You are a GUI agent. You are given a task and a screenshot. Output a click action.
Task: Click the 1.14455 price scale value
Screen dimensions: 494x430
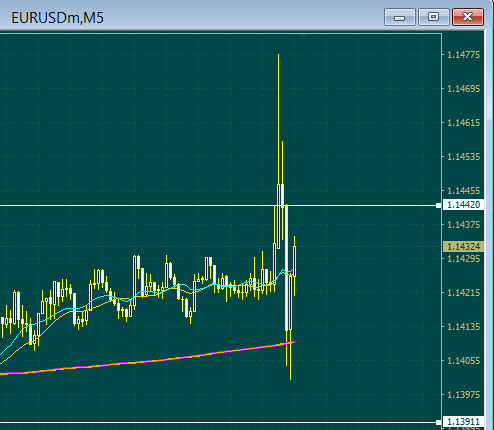click(464, 191)
